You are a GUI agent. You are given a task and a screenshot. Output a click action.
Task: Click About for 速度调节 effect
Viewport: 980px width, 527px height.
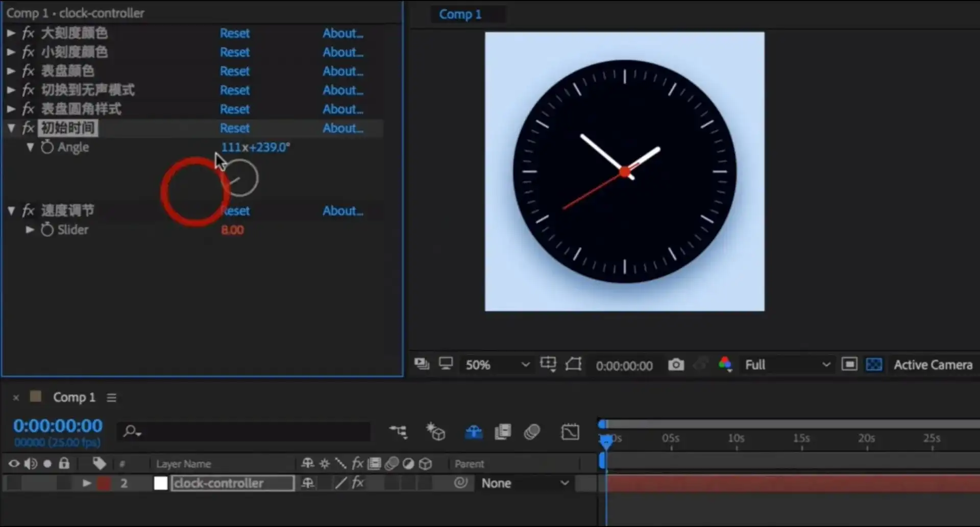pos(342,211)
